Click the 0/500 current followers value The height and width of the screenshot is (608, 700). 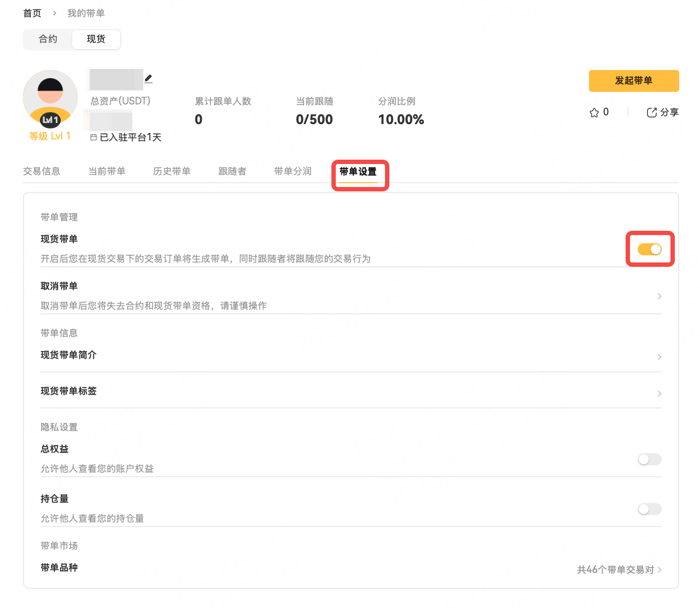coord(314,120)
